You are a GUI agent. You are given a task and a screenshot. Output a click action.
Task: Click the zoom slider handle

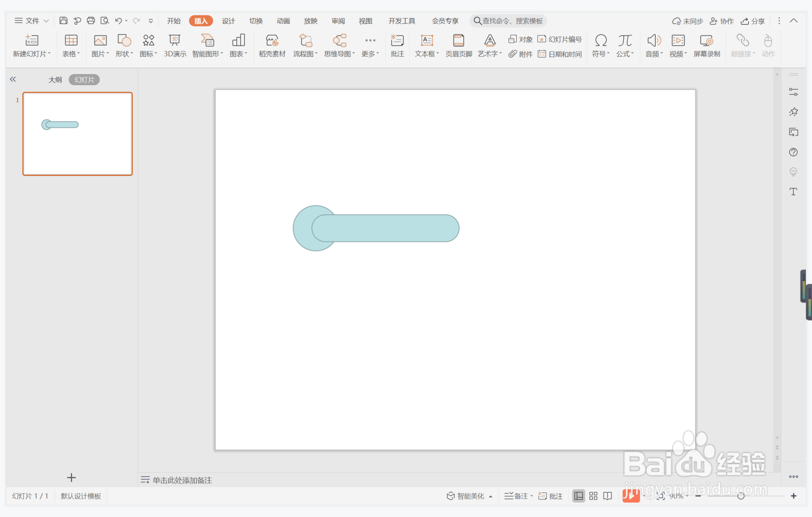pos(741,496)
